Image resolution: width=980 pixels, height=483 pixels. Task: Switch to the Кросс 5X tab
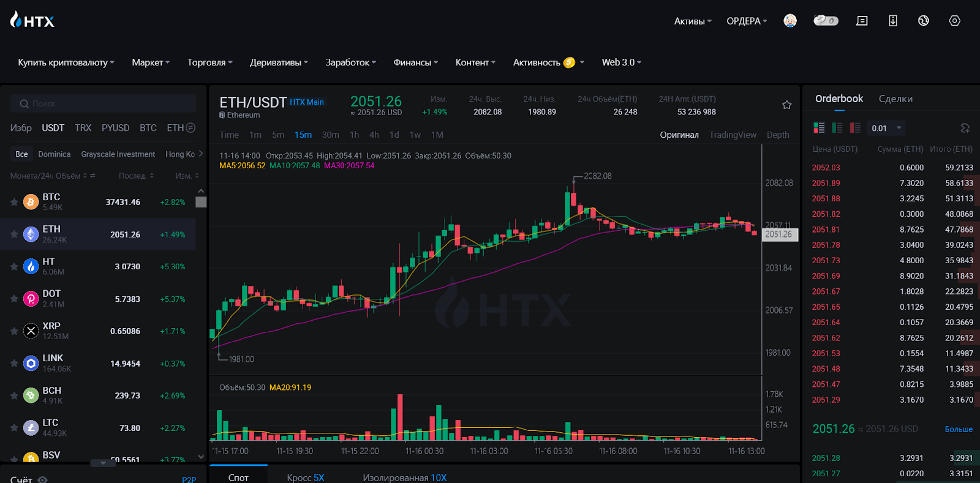(x=306, y=477)
